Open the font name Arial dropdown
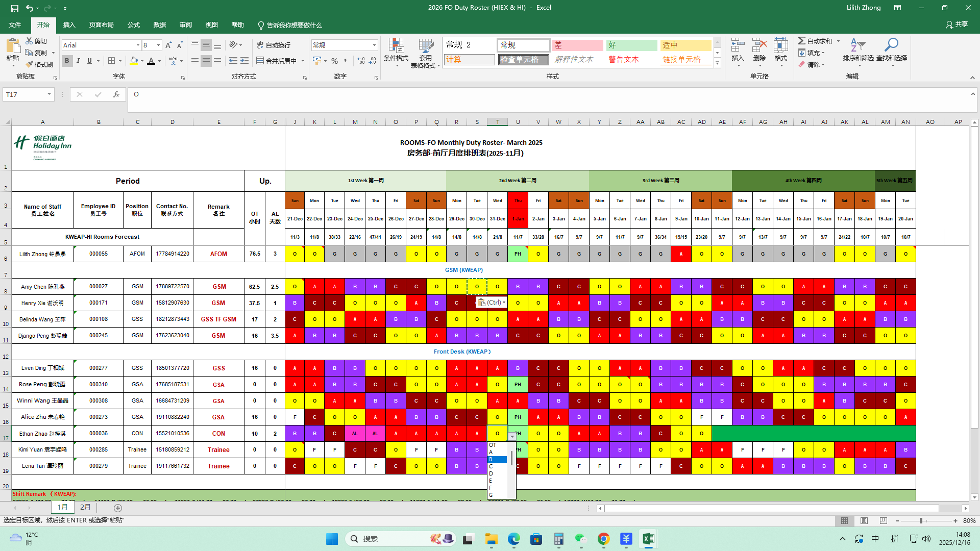Viewport: 980px width, 551px height. point(138,45)
